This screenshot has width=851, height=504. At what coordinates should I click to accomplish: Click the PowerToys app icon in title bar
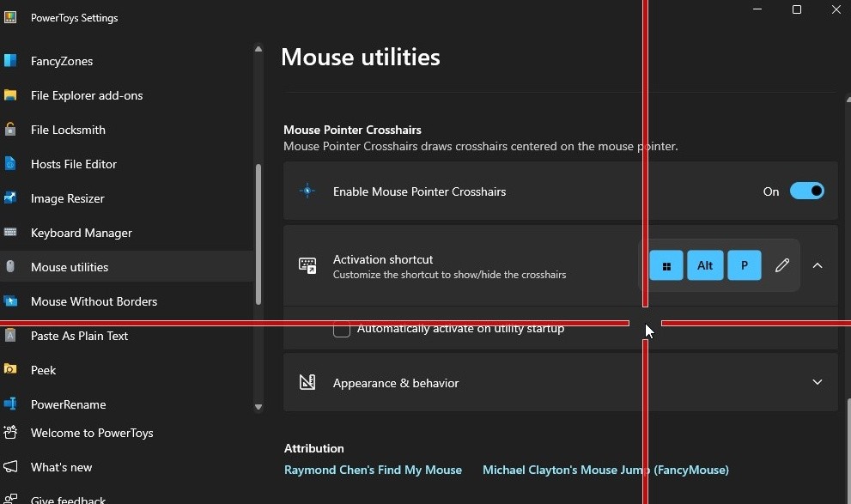[10, 17]
